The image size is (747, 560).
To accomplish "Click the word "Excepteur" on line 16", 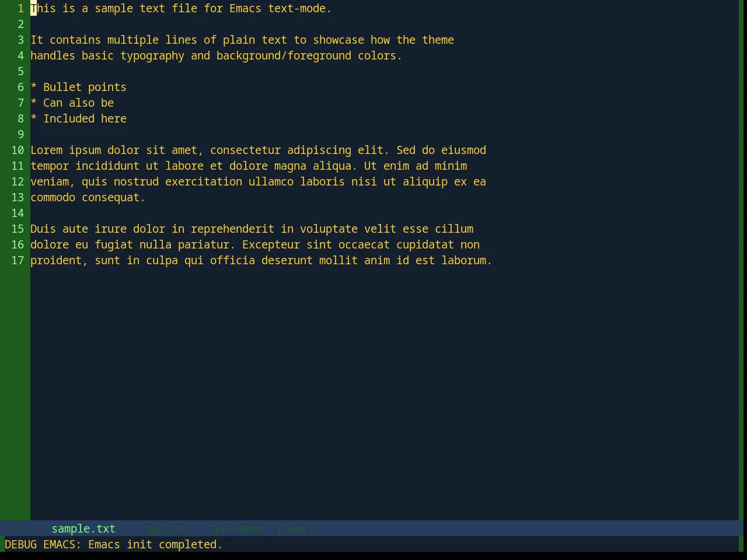I will coord(271,245).
